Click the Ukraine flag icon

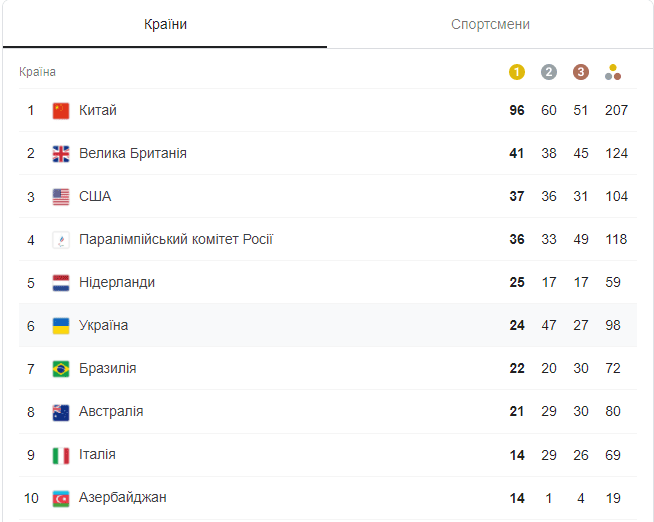[61, 325]
